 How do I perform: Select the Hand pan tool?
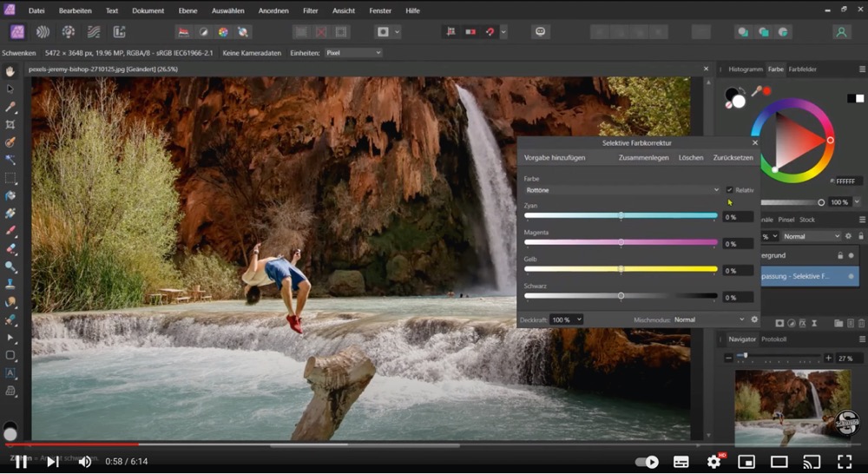(10, 71)
